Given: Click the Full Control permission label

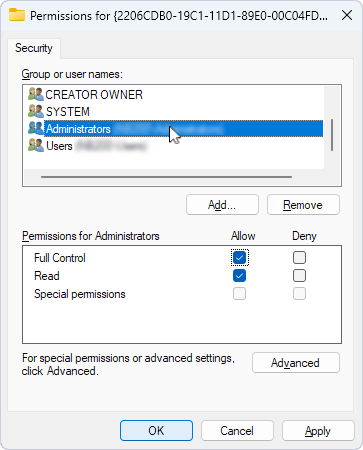Looking at the screenshot, I should pyautogui.click(x=60, y=258).
